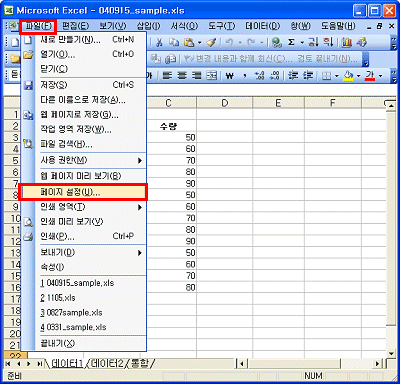Click the Cut scissors icon
The height and width of the screenshot is (384, 400).
[x=160, y=42]
